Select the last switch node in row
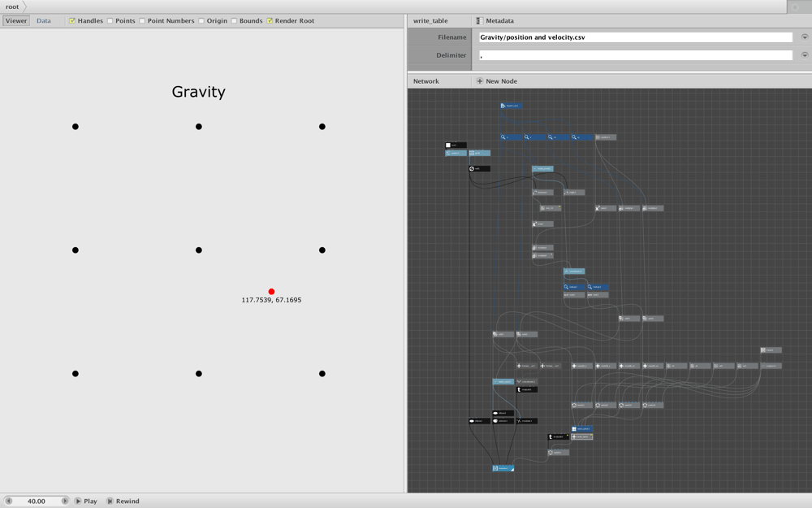The width and height of the screenshot is (812, 508). click(653, 405)
